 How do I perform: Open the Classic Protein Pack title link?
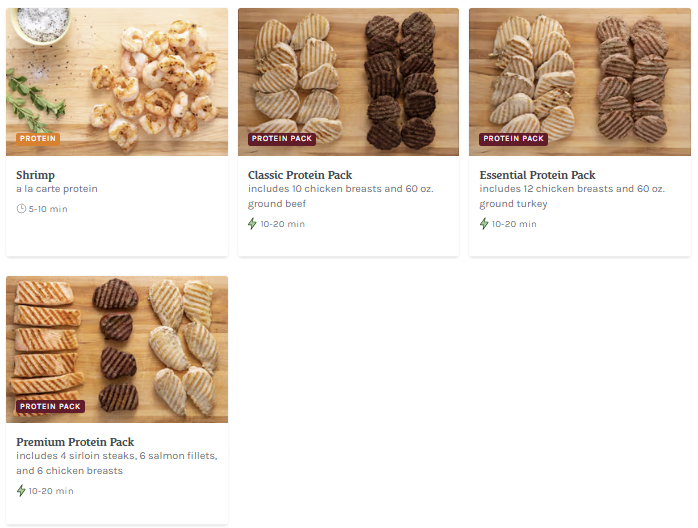[300, 175]
